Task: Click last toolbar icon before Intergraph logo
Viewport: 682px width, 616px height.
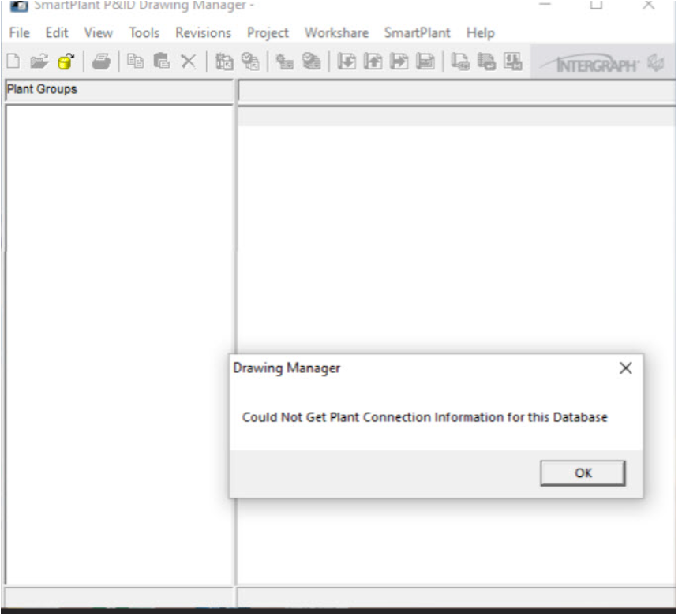Action: pyautogui.click(x=513, y=62)
